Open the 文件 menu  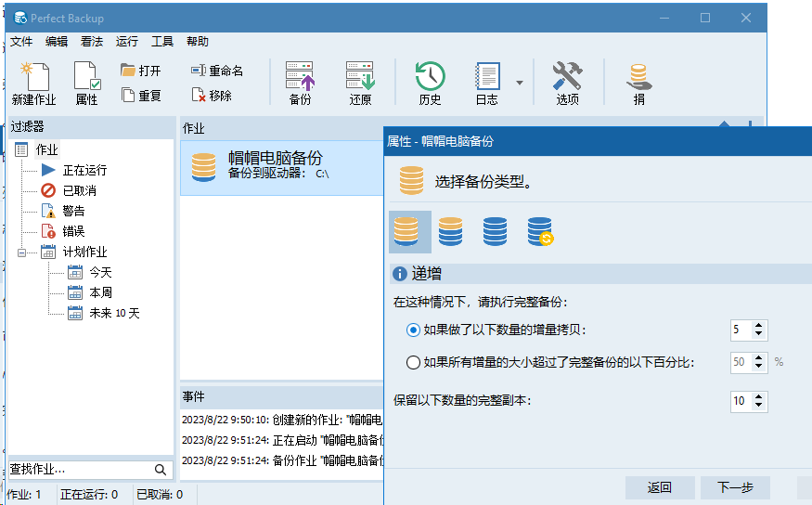(21, 42)
